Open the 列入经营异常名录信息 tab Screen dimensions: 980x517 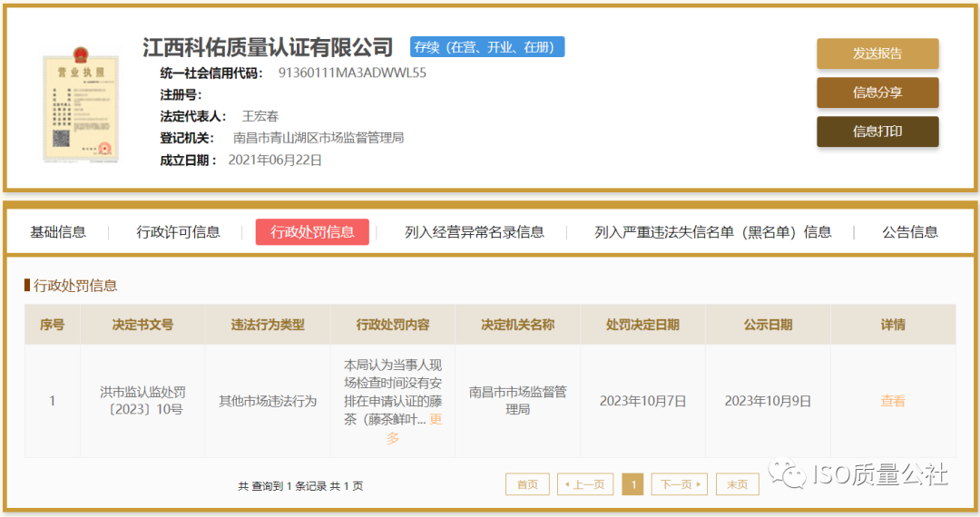(x=475, y=232)
